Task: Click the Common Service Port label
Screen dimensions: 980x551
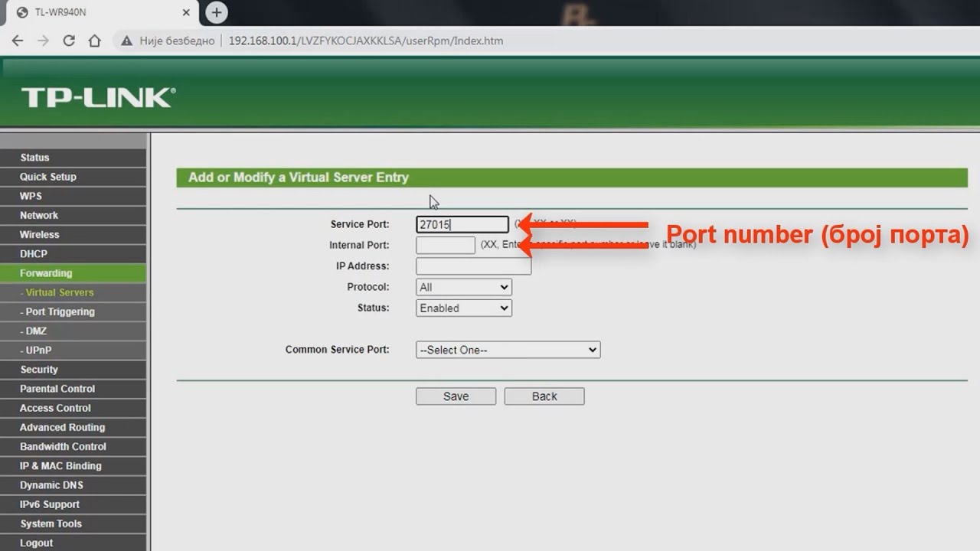Action: point(338,350)
